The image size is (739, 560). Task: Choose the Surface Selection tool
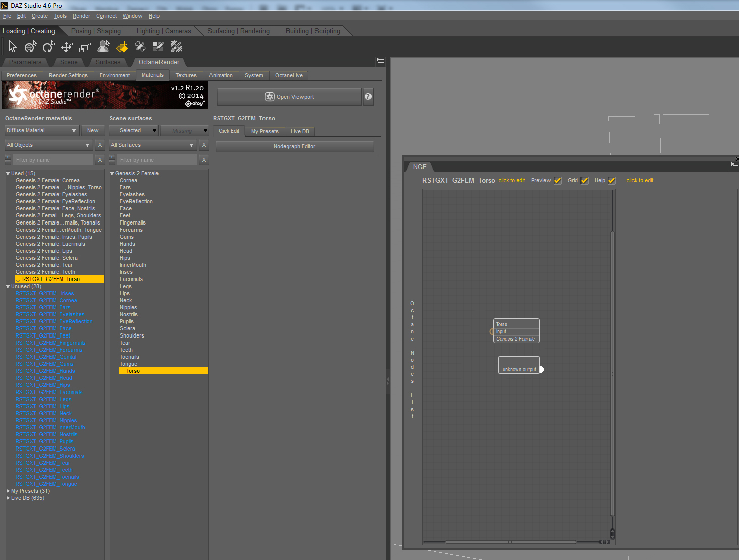pyautogui.click(x=122, y=47)
